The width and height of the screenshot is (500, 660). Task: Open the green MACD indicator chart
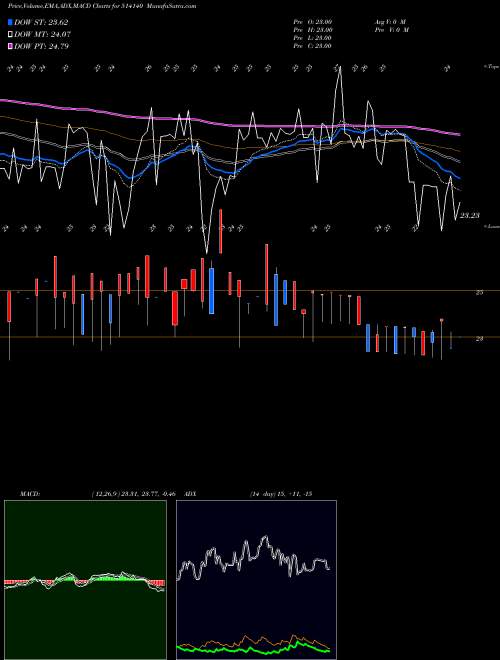click(x=85, y=580)
